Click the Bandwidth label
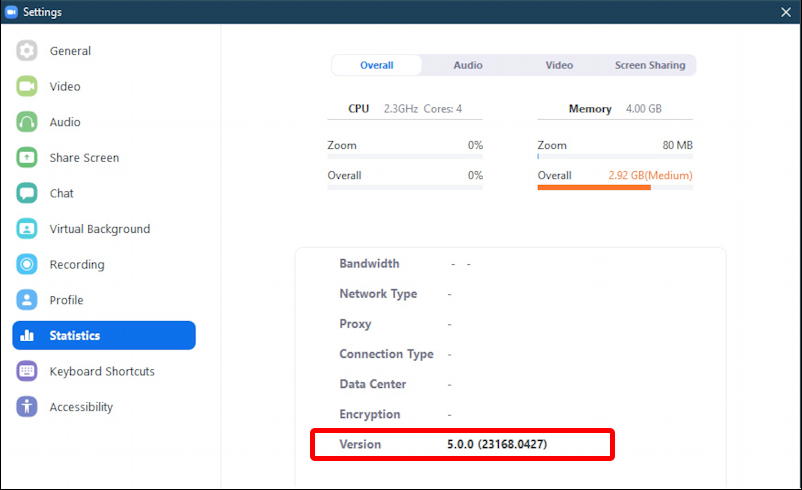Screen dimensions: 802x490 pos(369,263)
